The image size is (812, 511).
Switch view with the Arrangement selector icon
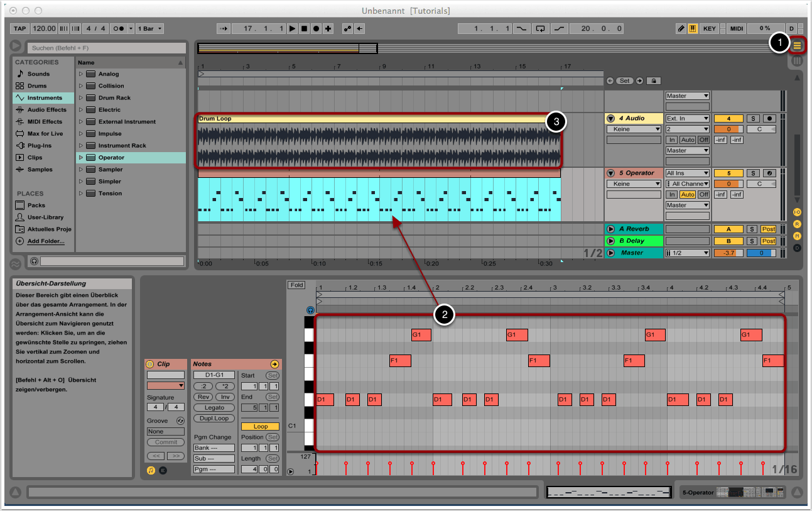tap(798, 45)
